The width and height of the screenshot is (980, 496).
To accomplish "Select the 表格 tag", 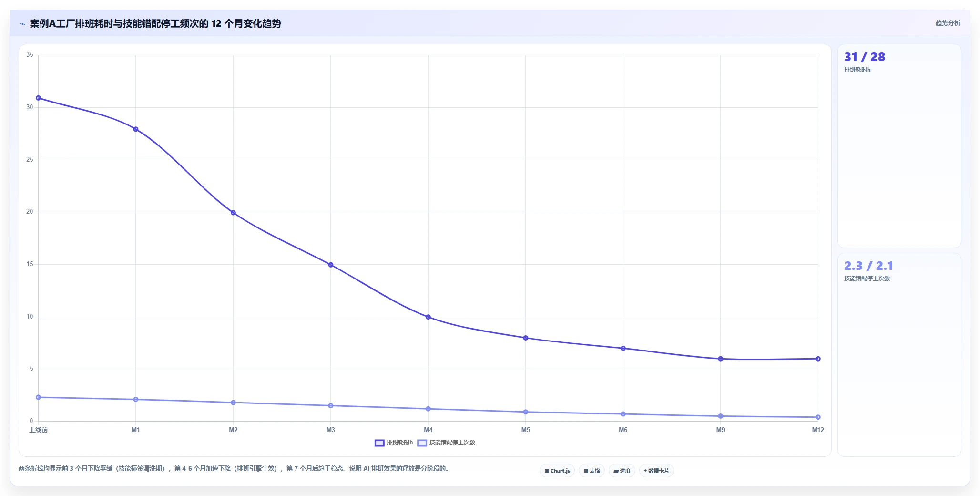I will point(592,471).
